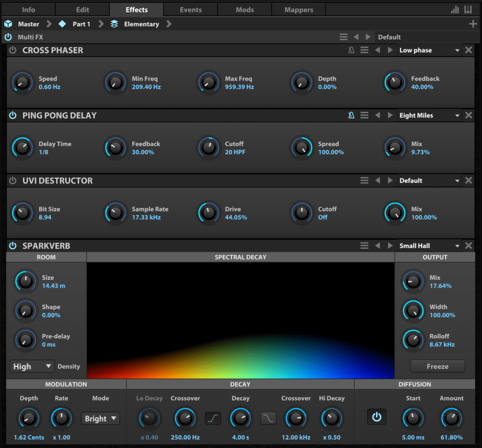The image size is (482, 448).
Task: Toggle the Diffusion power switch
Action: point(376,417)
